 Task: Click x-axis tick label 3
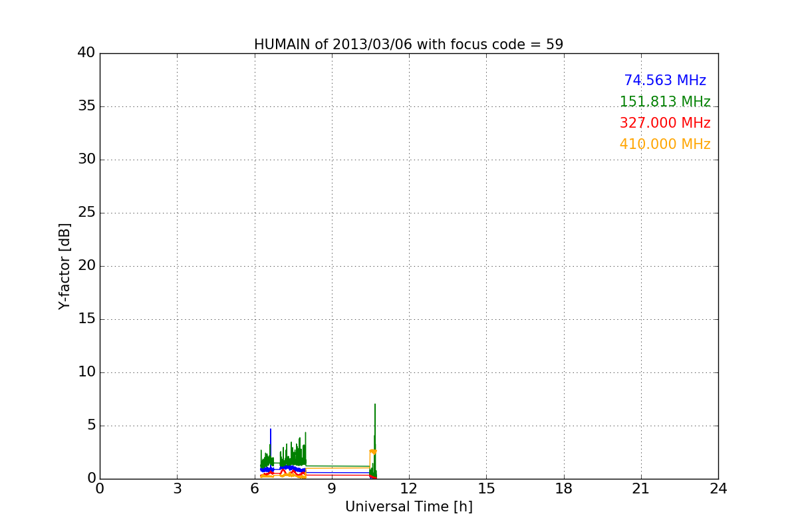click(177, 489)
